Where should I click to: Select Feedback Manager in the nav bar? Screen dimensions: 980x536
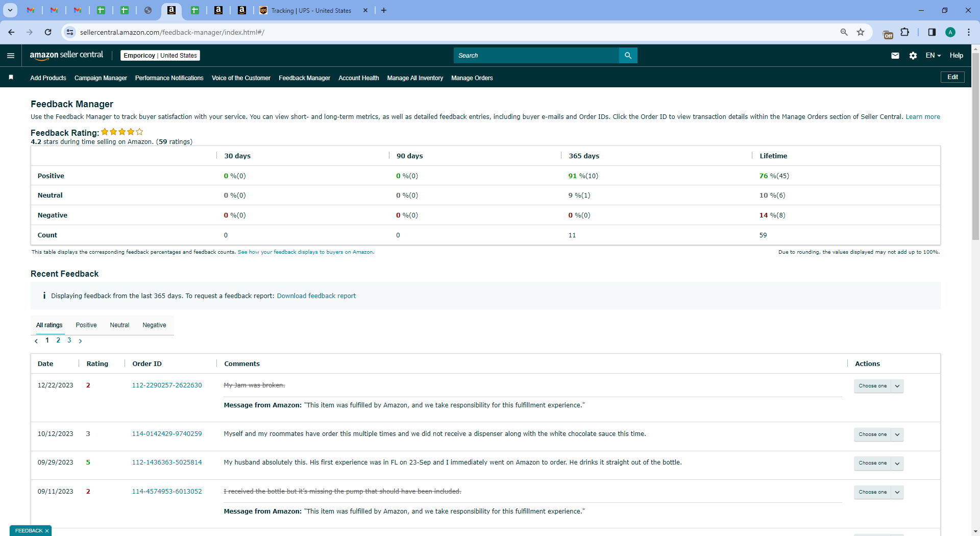304,78
